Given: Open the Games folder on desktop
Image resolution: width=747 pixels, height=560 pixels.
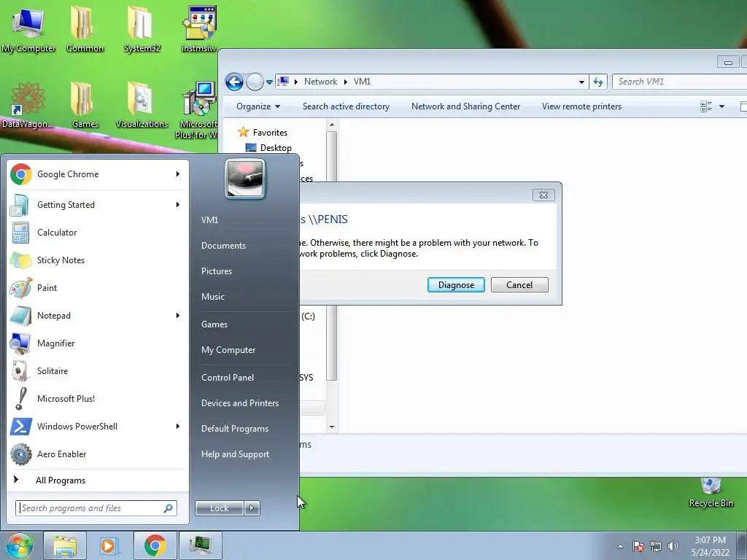Looking at the screenshot, I should (x=85, y=105).
